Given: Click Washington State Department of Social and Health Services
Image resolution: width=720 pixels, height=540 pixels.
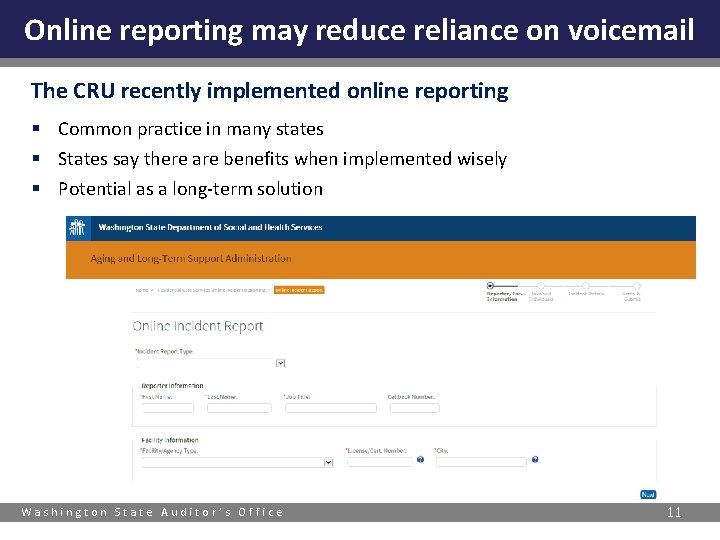Looking at the screenshot, I should 210,227.
